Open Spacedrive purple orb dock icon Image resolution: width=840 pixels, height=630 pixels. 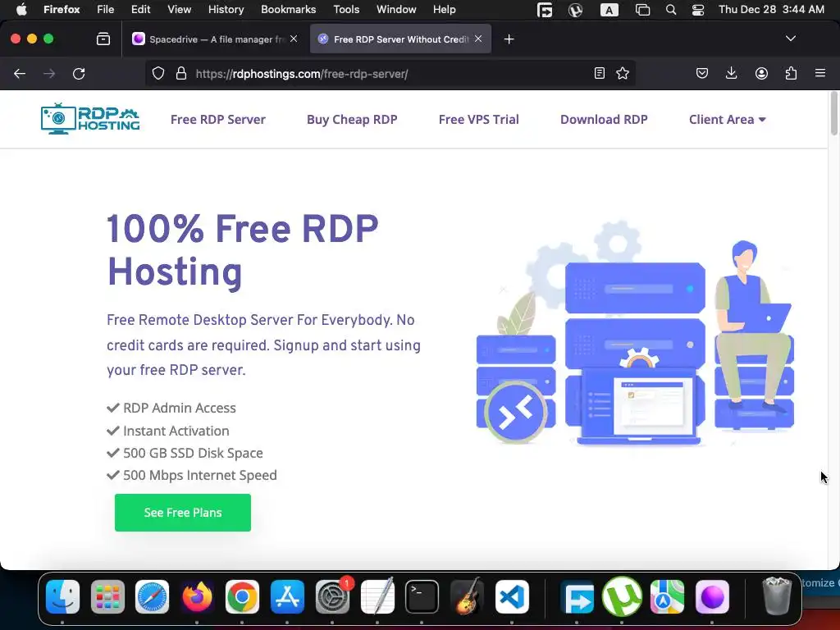tap(712, 597)
